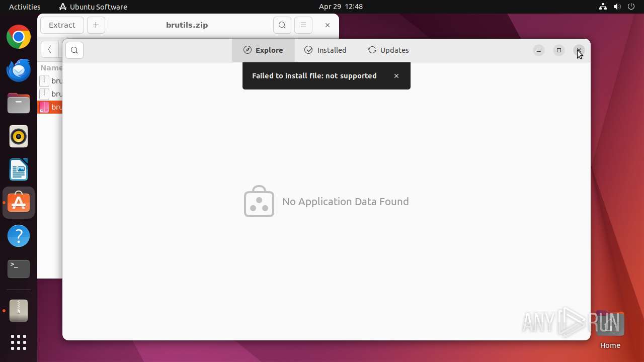The width and height of the screenshot is (644, 362).
Task: Open Terminal from the dock
Action: point(19,269)
